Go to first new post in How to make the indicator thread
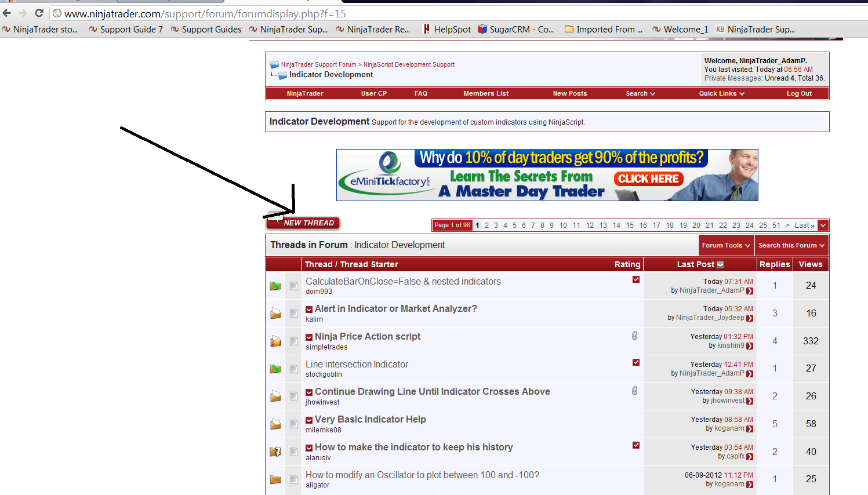The image size is (868, 495). tap(309, 448)
